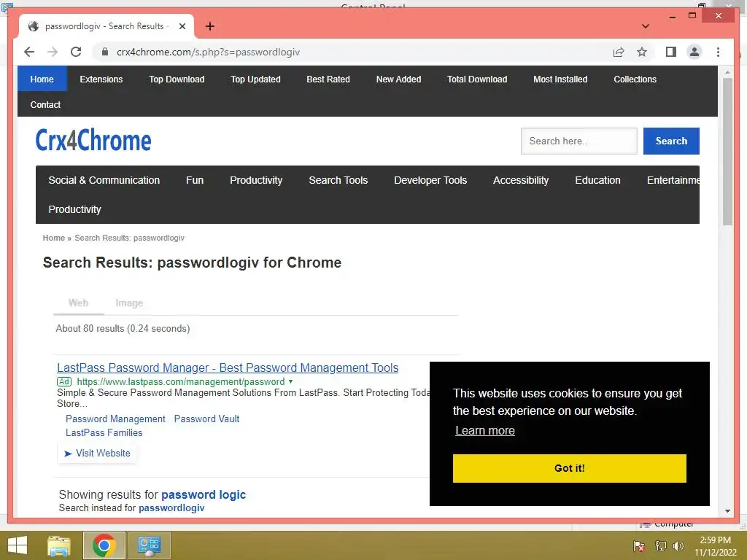The width and height of the screenshot is (747, 560).
Task: Browse the Developer Tools category
Action: [x=430, y=180]
